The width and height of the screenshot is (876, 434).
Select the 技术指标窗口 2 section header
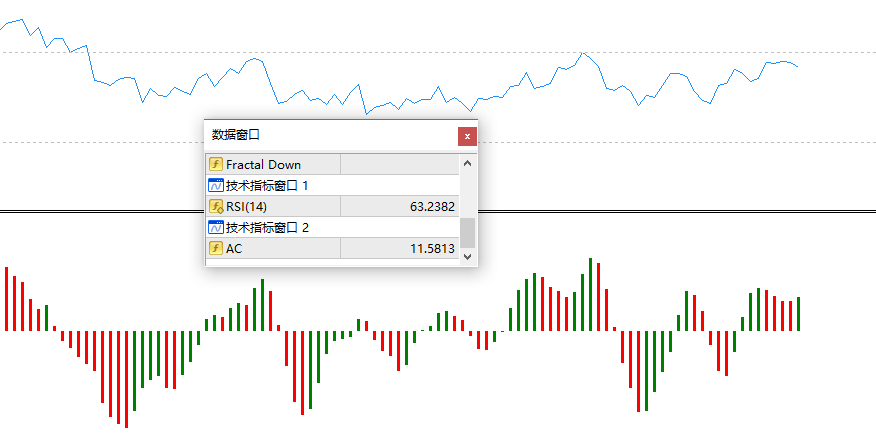coord(267,227)
